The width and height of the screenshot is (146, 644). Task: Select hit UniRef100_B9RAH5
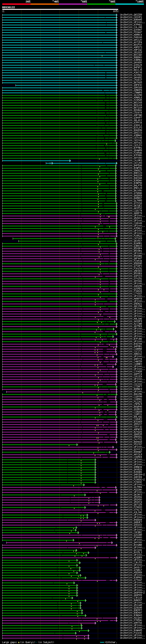(x=131, y=20)
